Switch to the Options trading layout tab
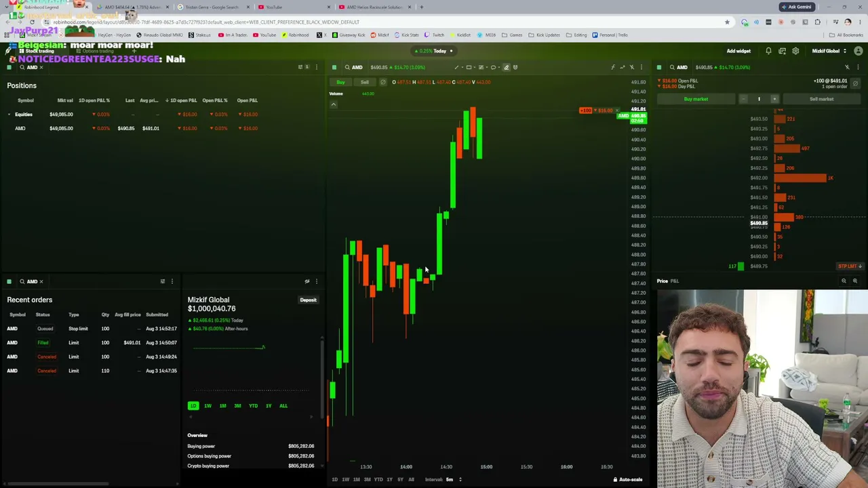The height and width of the screenshot is (488, 868). pos(95,52)
